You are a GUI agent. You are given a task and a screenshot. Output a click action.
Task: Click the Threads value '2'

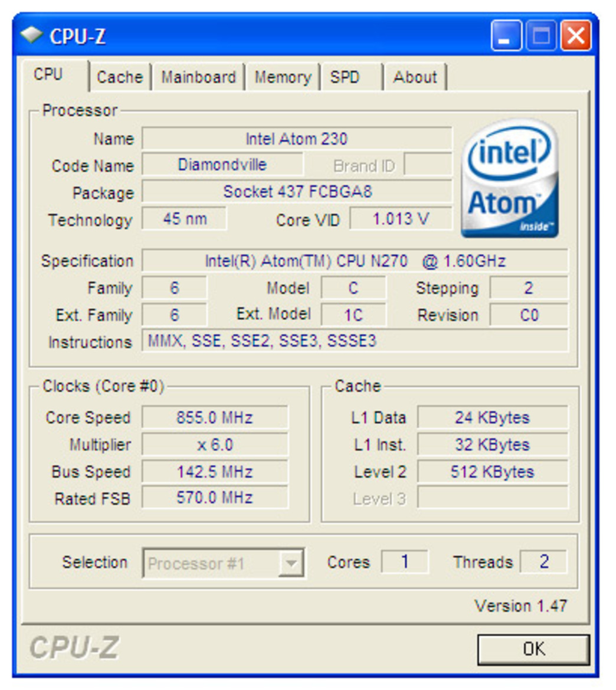544,561
